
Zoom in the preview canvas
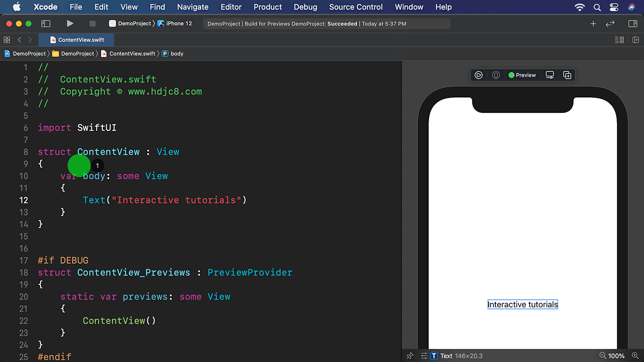635,356
